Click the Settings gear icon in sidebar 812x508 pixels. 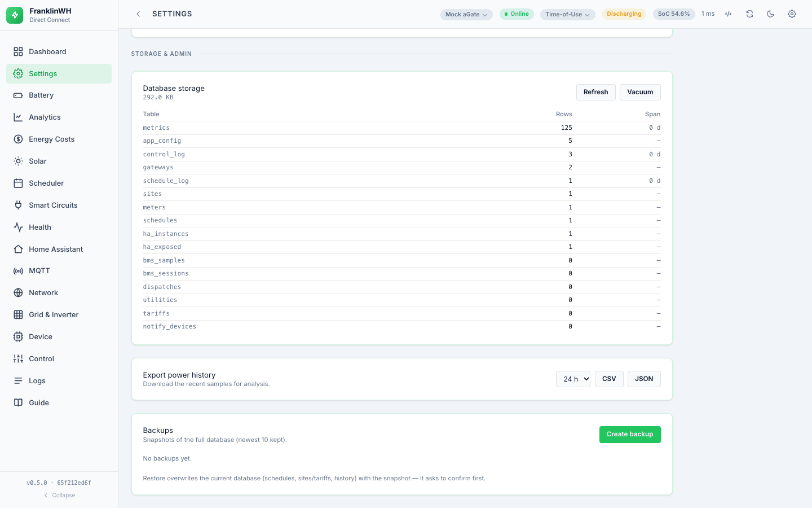click(x=18, y=73)
